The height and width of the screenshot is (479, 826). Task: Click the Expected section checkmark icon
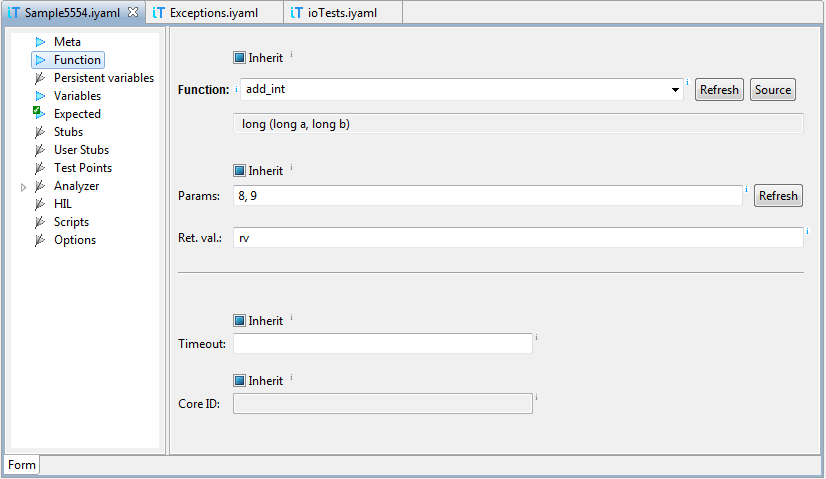point(40,114)
